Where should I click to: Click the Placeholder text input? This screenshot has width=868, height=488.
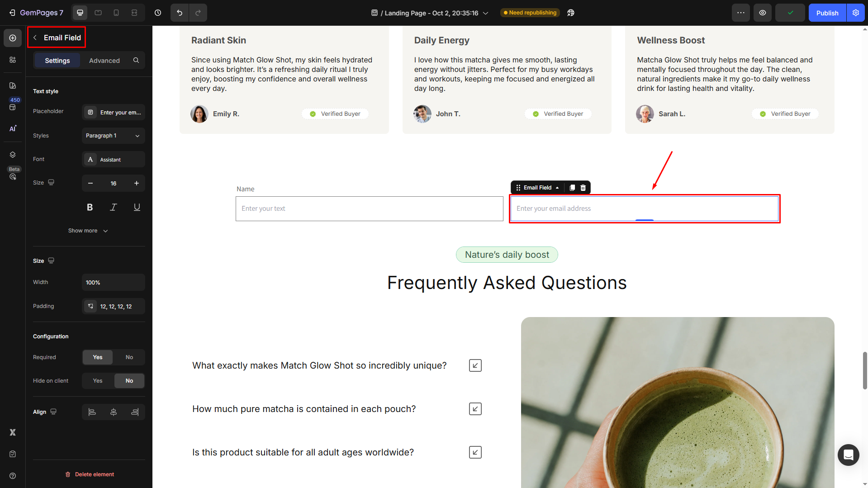coord(114,112)
